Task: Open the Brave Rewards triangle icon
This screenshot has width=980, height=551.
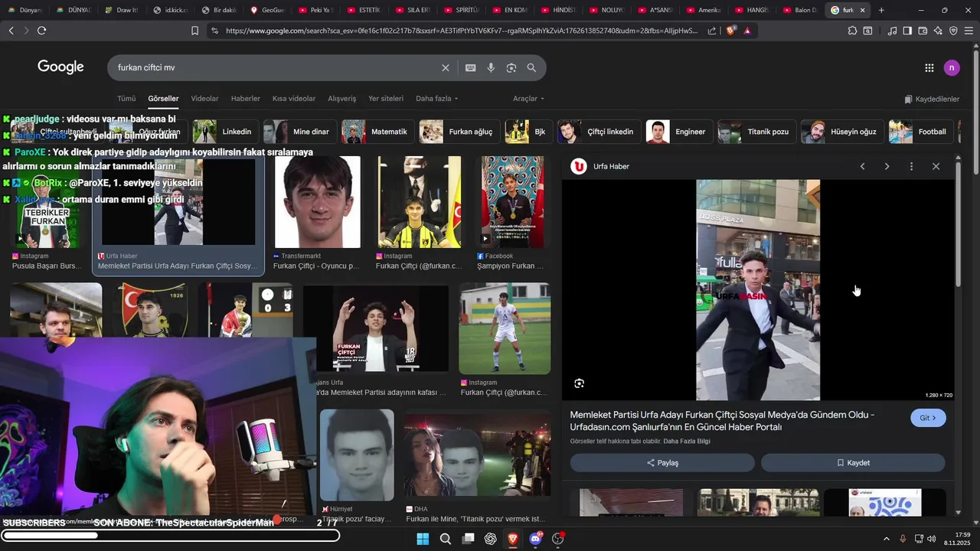Action: [x=747, y=31]
